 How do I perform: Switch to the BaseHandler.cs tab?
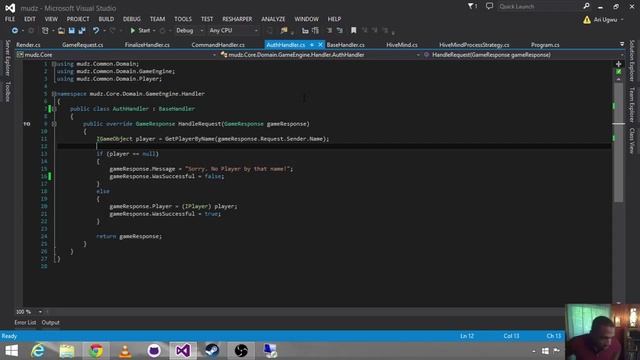coord(346,45)
